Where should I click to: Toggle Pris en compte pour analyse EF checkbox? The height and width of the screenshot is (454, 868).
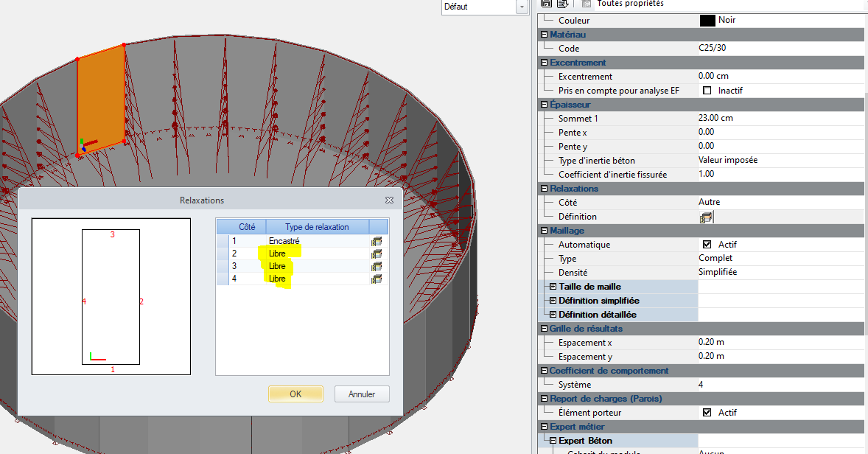tap(707, 90)
